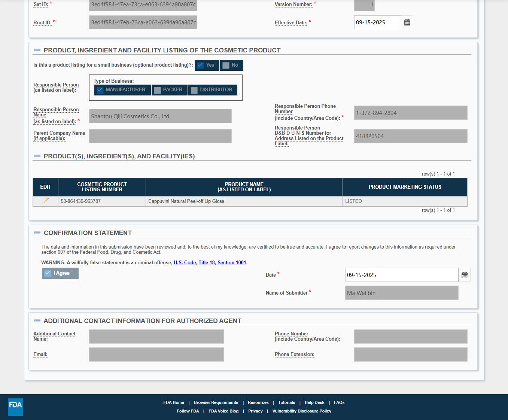This screenshot has height=420, width=508.
Task: Toggle the MANUFACTURER business type checkbox
Action: (x=100, y=90)
